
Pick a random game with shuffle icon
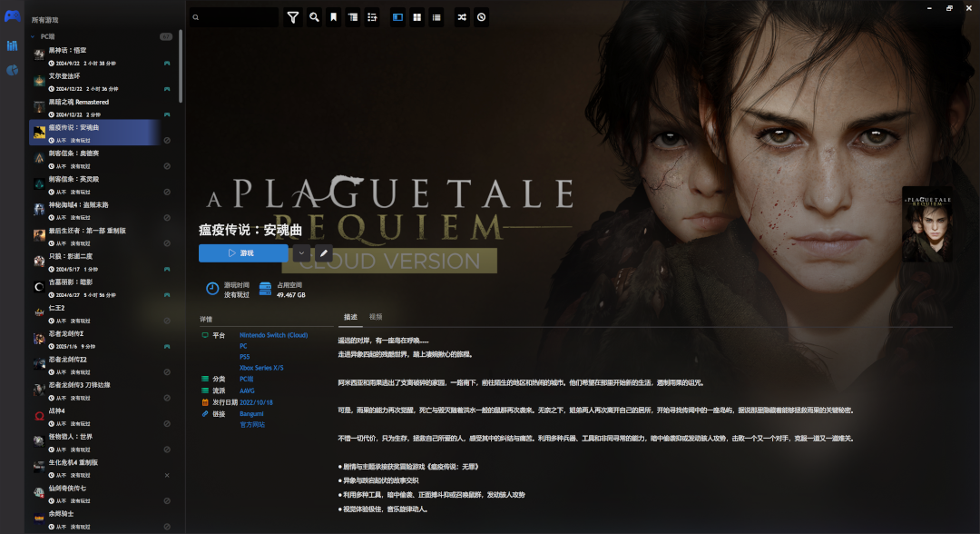(462, 17)
